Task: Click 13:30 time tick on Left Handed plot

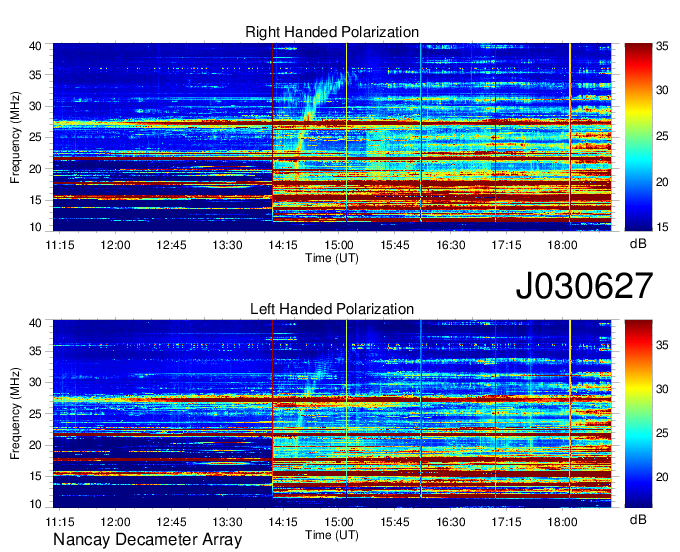Action: tap(227, 522)
